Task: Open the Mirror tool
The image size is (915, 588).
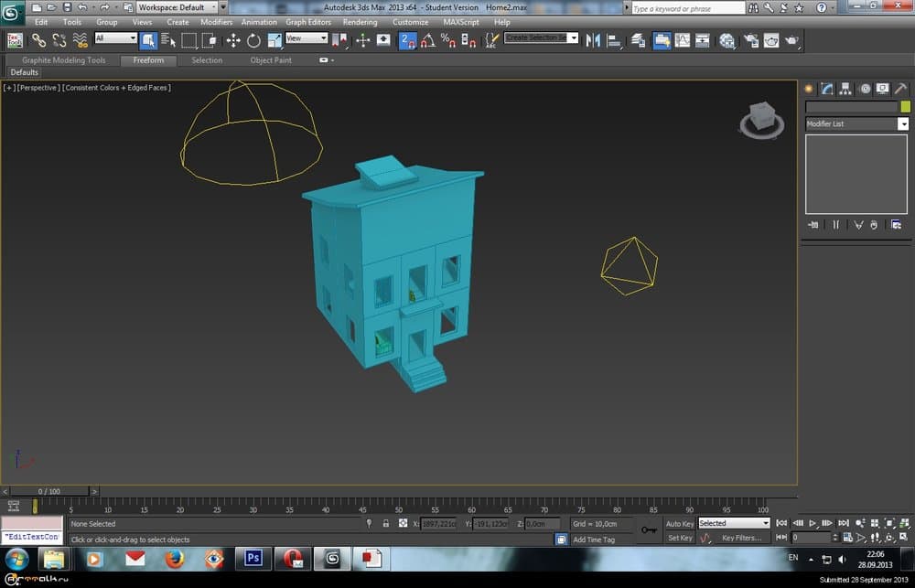Action: pos(593,40)
